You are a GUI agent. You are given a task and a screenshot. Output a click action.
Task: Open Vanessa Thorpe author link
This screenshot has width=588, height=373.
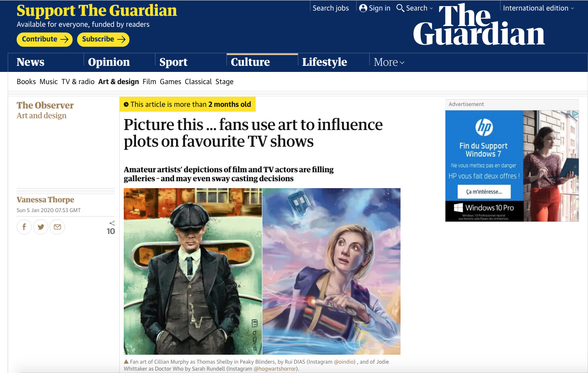tap(45, 200)
